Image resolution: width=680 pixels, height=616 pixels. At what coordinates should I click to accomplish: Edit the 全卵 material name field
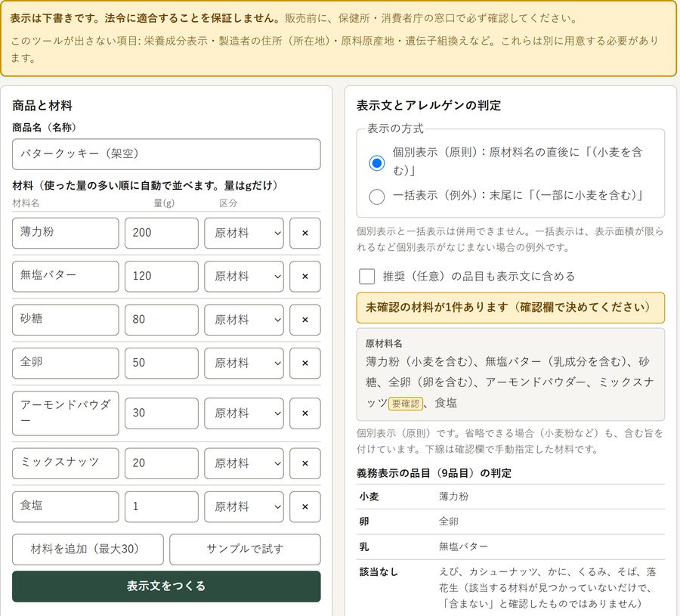[x=66, y=363]
